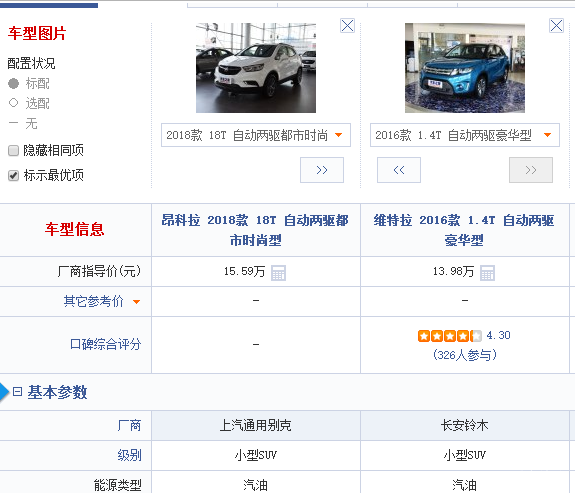Open the 2016款 1.4T trim dropdown
The width and height of the screenshot is (575, 493).
(x=465, y=135)
